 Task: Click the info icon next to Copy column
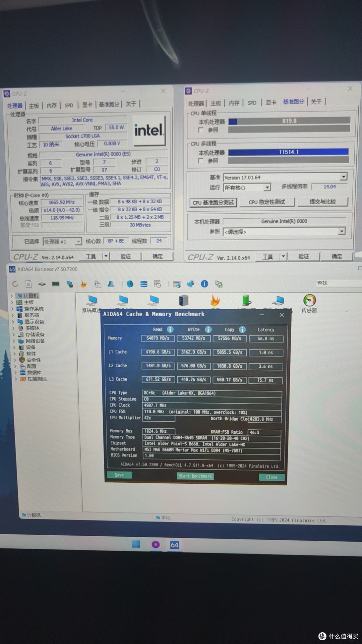point(242,330)
